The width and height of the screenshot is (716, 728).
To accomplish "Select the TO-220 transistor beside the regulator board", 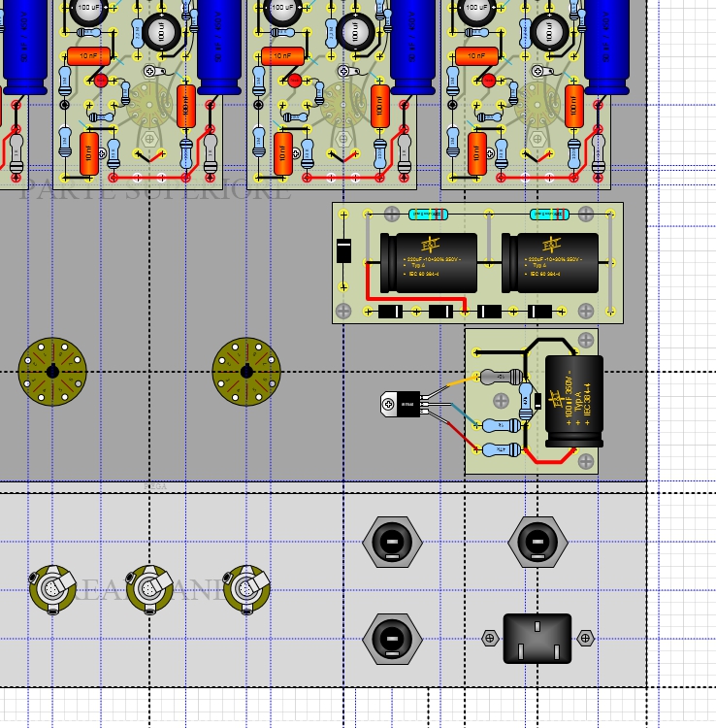I will click(405, 403).
